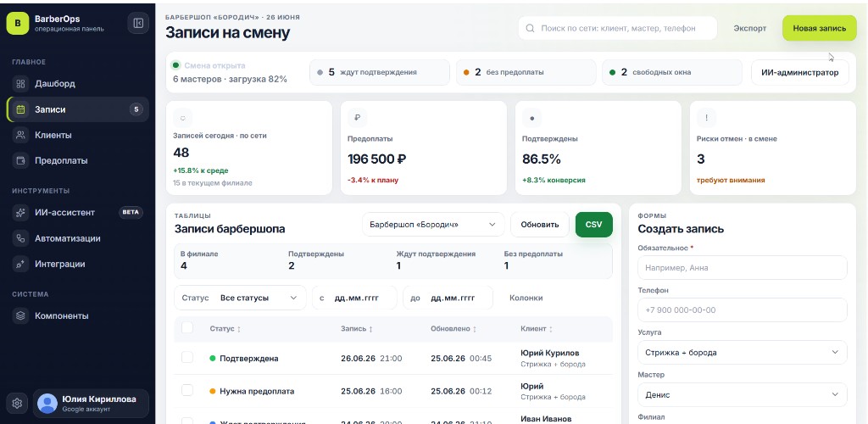
Task: Focus the Поиск по сети search field
Action: coord(618,28)
